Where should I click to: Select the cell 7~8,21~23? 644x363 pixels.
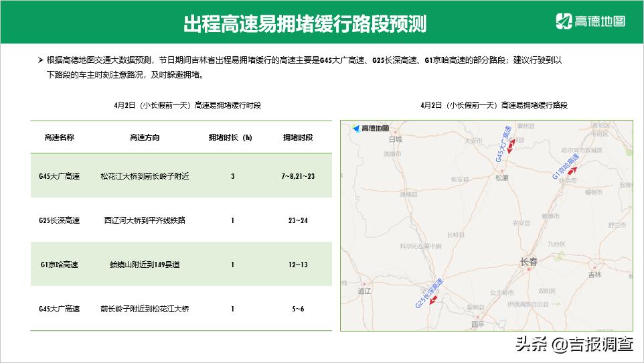click(298, 176)
